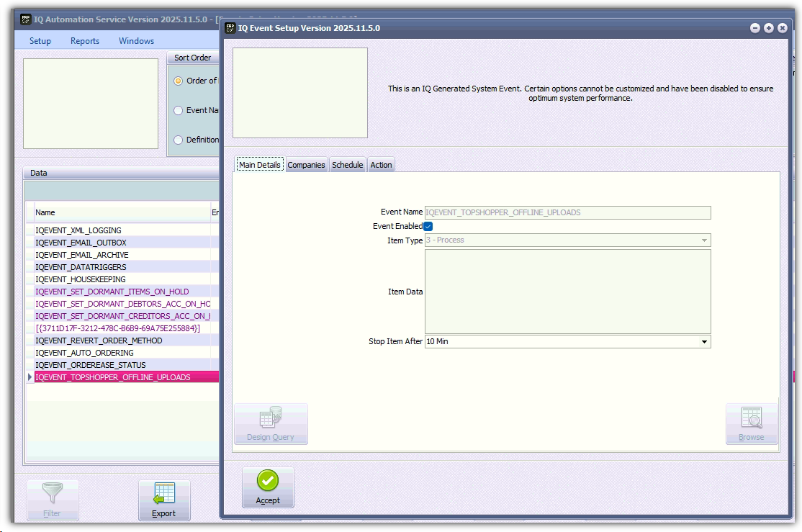Click the Browse magnifier icon
Viewport: 802px width, 532px height.
pyautogui.click(x=751, y=419)
